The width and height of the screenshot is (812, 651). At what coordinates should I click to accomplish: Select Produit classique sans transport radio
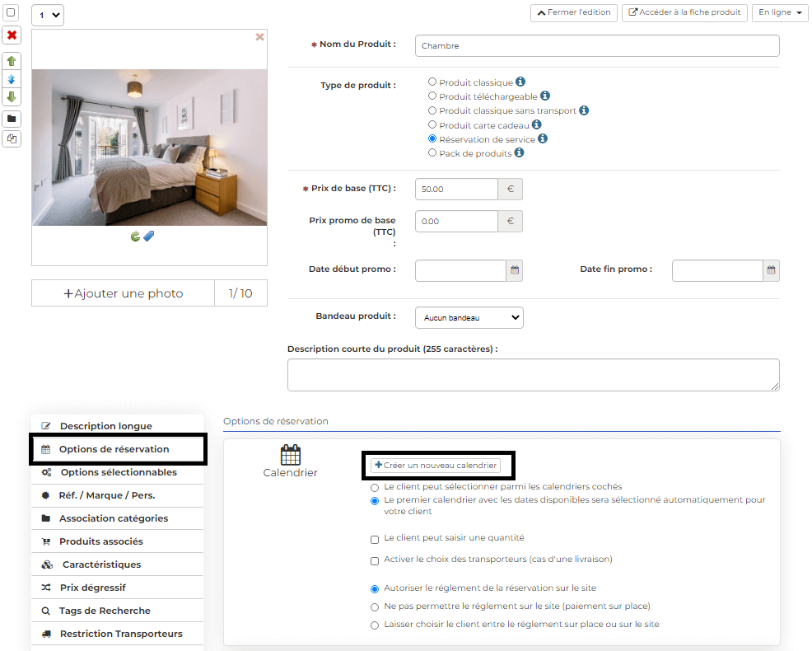click(x=432, y=110)
